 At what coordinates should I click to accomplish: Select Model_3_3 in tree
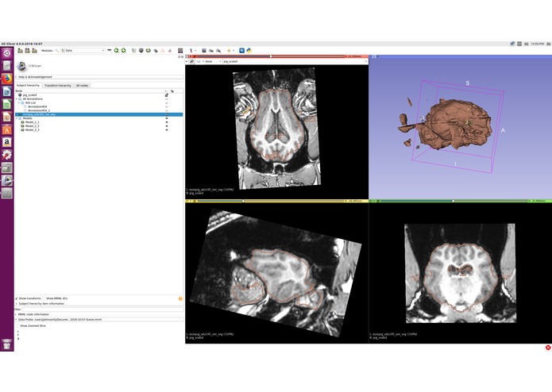pyautogui.click(x=33, y=129)
